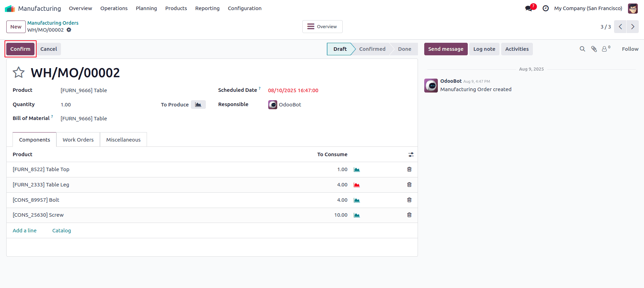The height and width of the screenshot is (288, 644).
Task: Click the [FURN_8522] Table Top row
Action: click(x=212, y=169)
